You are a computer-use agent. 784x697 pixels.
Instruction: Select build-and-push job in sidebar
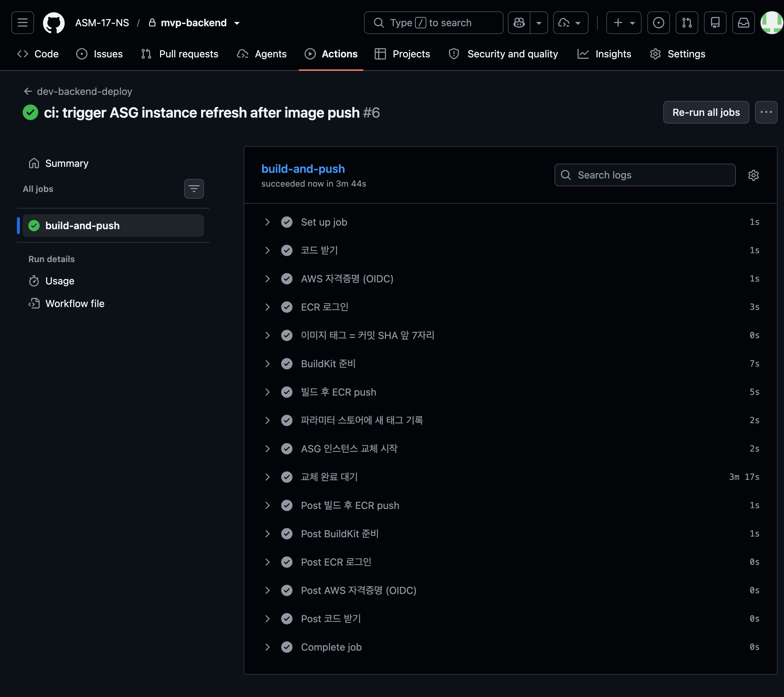coord(113,226)
